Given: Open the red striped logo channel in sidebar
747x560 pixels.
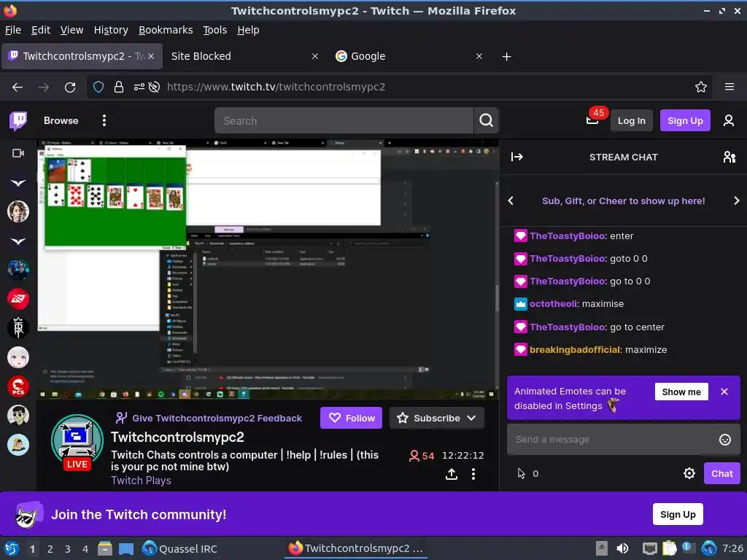Looking at the screenshot, I should click(18, 299).
